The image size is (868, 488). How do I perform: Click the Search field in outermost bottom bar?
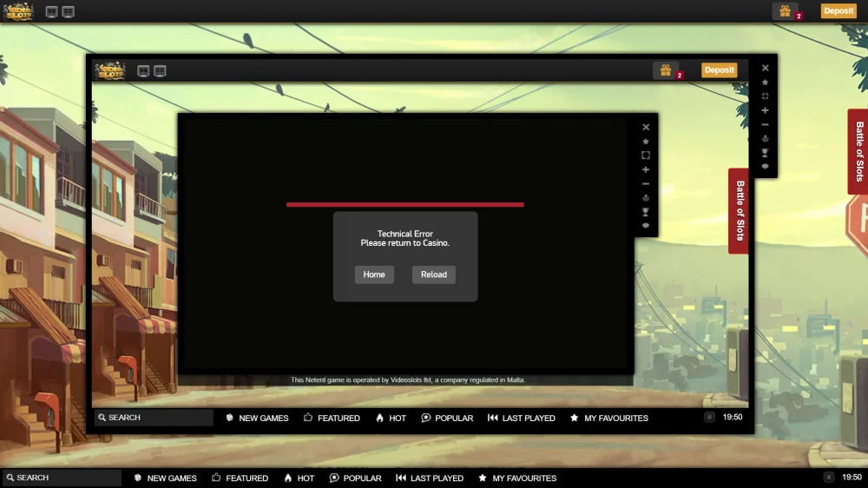[62, 478]
